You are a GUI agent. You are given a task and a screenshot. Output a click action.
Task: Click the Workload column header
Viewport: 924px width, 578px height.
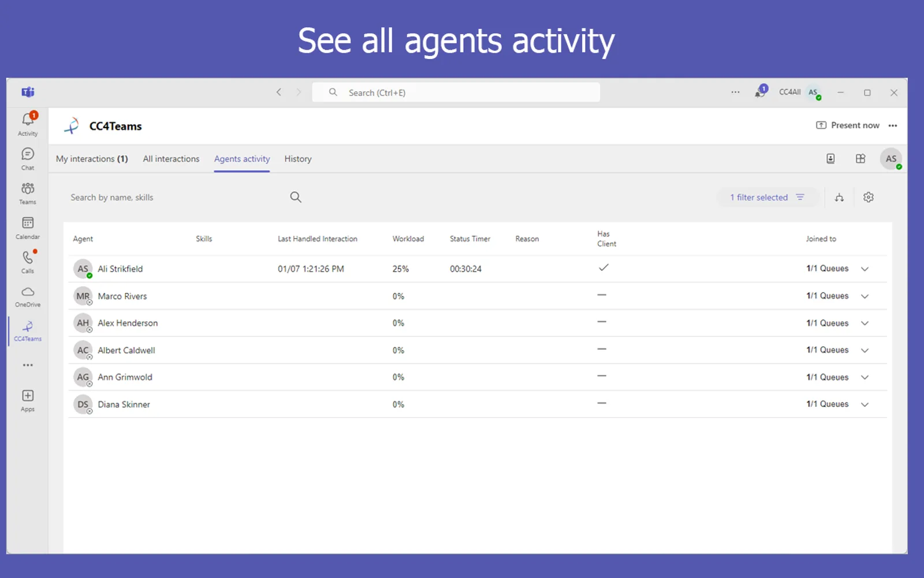click(408, 239)
